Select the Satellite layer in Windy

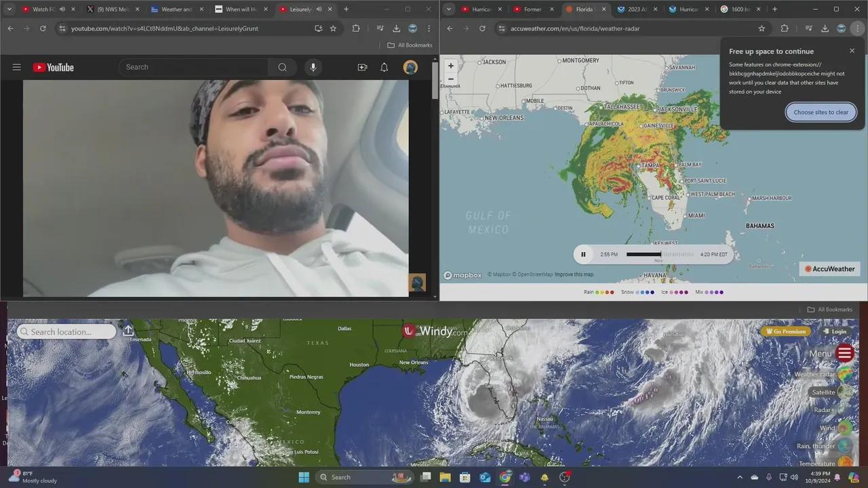[832, 392]
